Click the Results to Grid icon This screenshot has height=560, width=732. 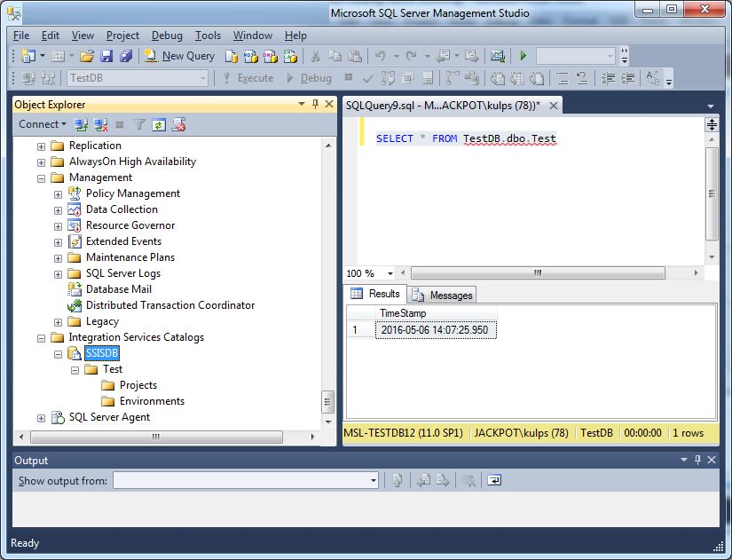[516, 78]
